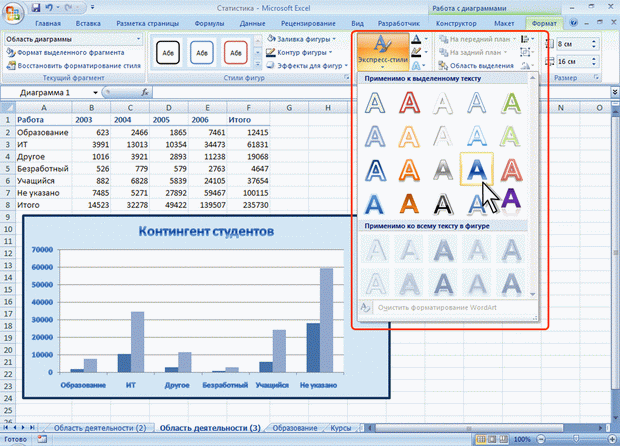Choose the highlighted blue gradient A style
Image resolution: width=620 pixels, height=446 pixels.
[476, 169]
